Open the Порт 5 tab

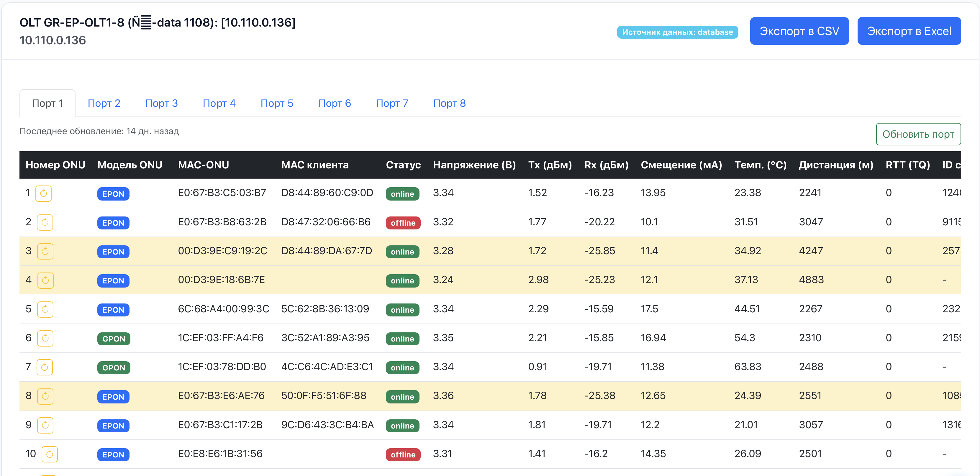click(x=277, y=103)
